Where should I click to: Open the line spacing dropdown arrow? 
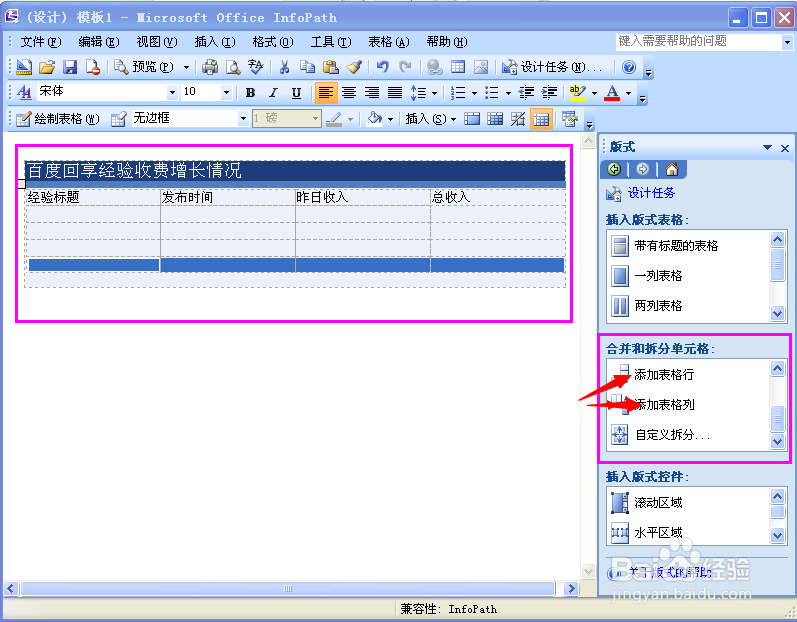tap(434, 93)
